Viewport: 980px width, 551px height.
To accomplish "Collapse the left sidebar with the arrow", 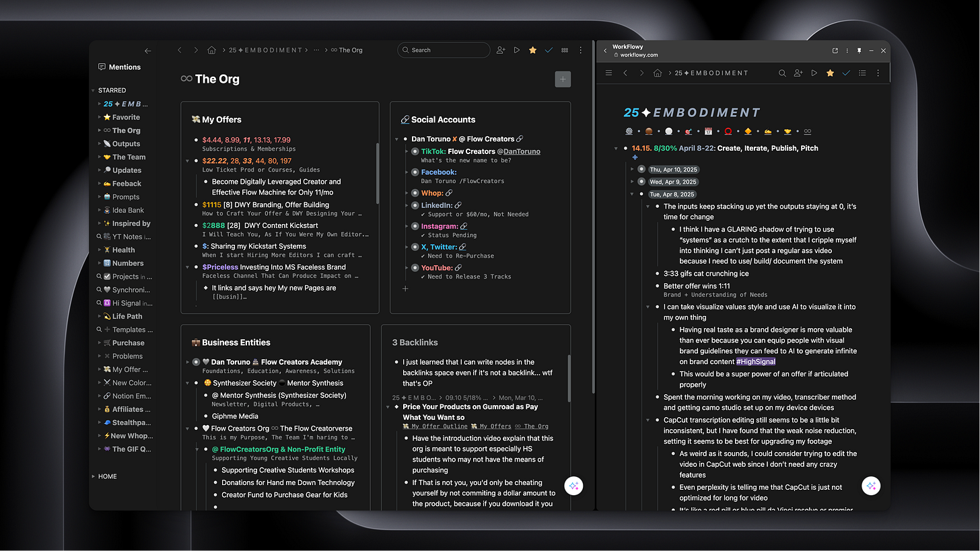I will click(148, 50).
